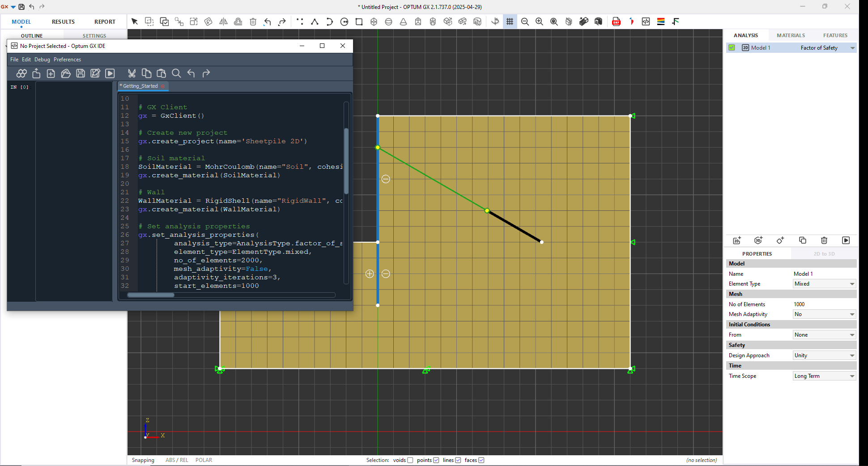The image size is (868, 466).
Task: Click the IDE open folder icon
Action: [x=66, y=73]
